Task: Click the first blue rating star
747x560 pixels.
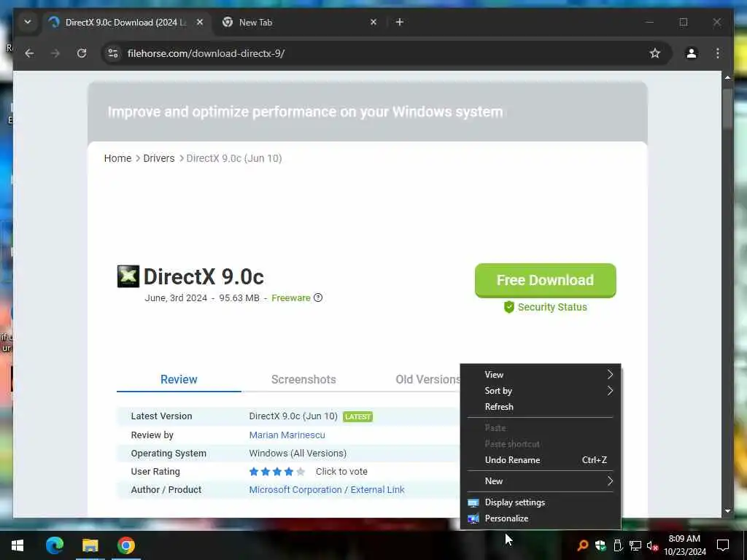Action: (253, 472)
